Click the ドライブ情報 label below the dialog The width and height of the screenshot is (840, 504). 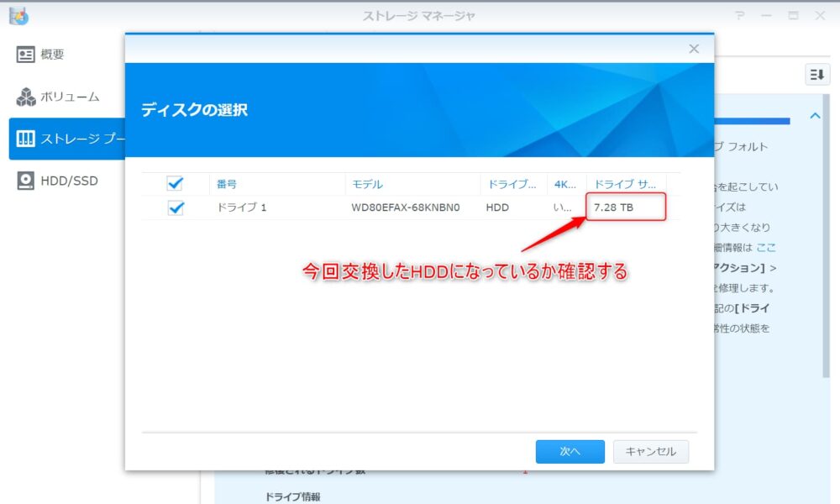(292, 497)
